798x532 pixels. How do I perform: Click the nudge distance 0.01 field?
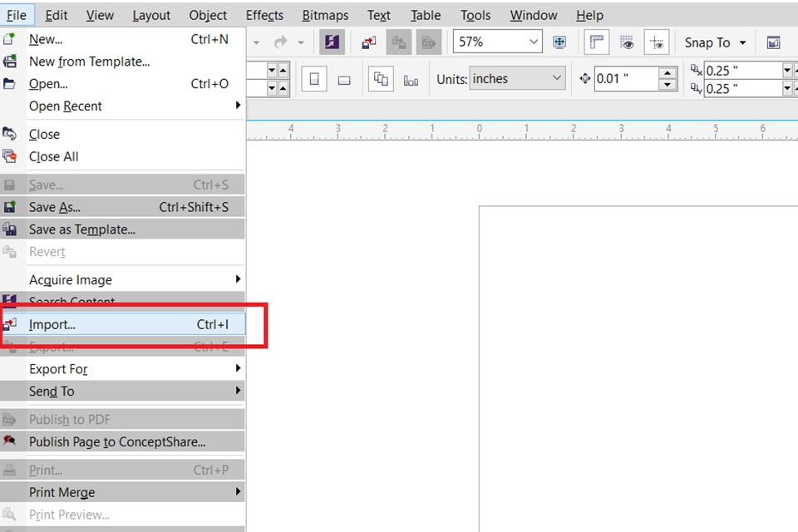[x=625, y=79]
